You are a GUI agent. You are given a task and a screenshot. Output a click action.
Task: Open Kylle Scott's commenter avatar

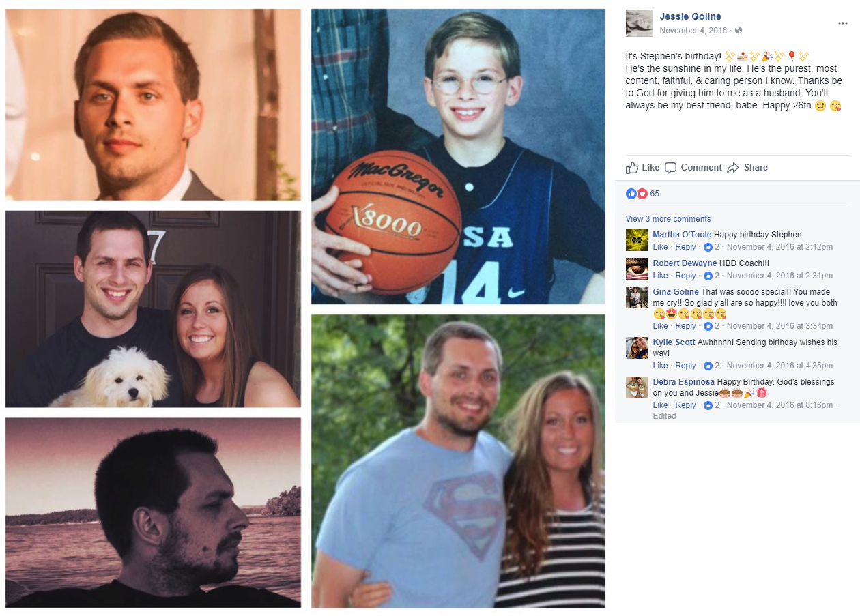pos(637,348)
